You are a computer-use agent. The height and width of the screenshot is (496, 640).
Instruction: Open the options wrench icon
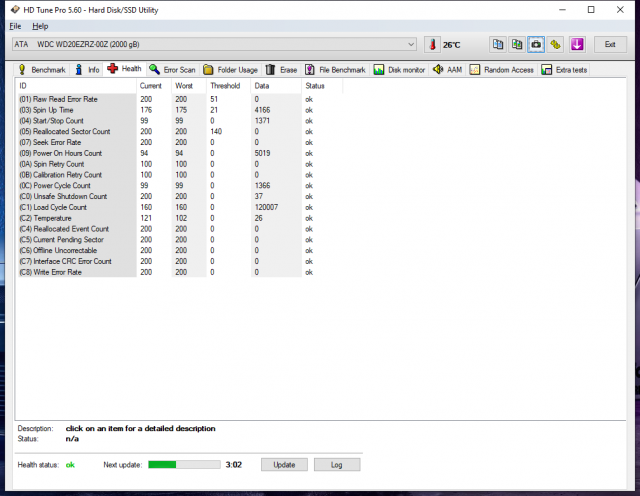click(555, 45)
